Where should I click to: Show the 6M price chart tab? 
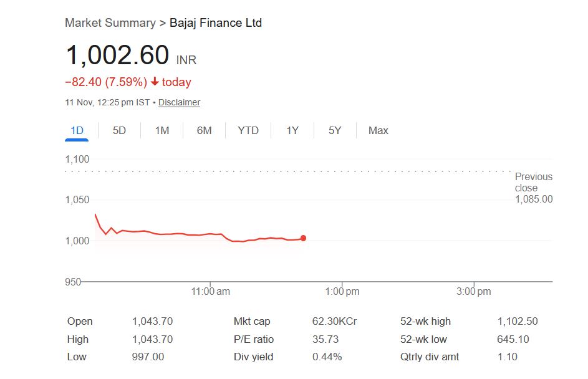click(x=205, y=130)
